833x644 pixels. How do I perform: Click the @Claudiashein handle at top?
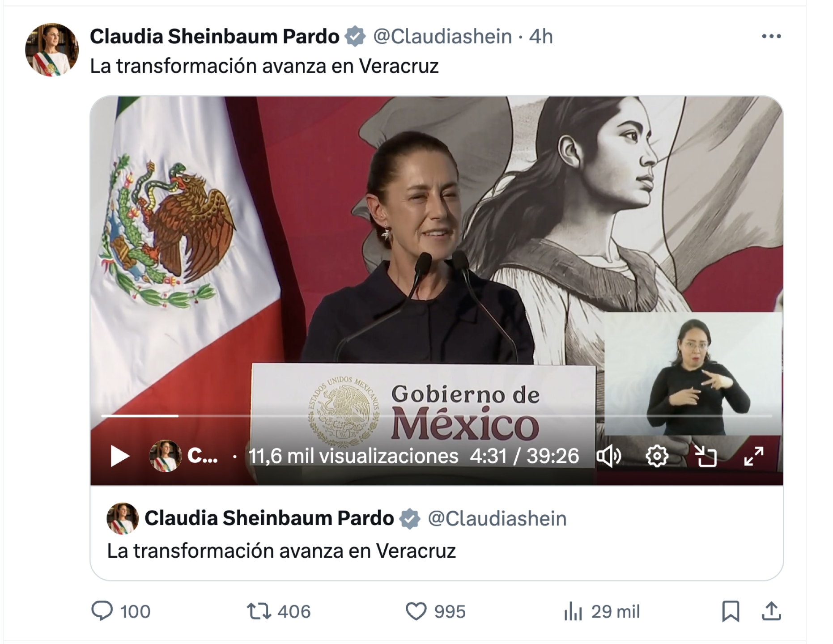(x=442, y=36)
